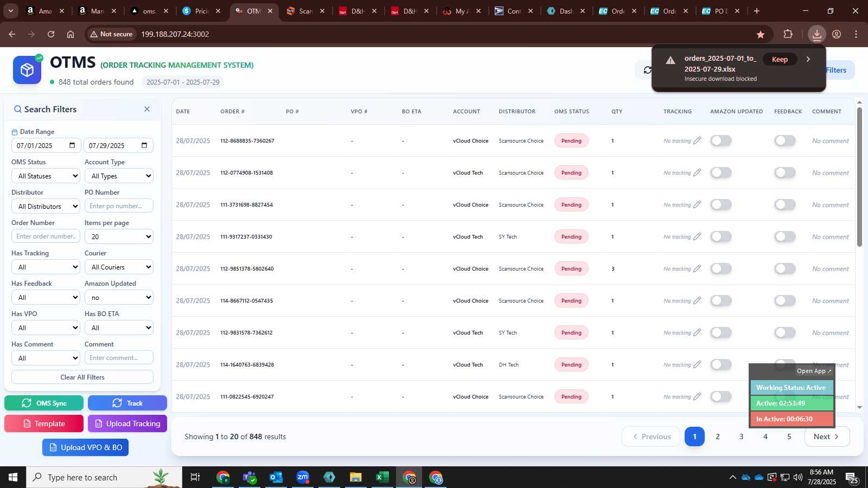Open the Distributor dropdown
Screen dimensions: 868x488
point(46,206)
